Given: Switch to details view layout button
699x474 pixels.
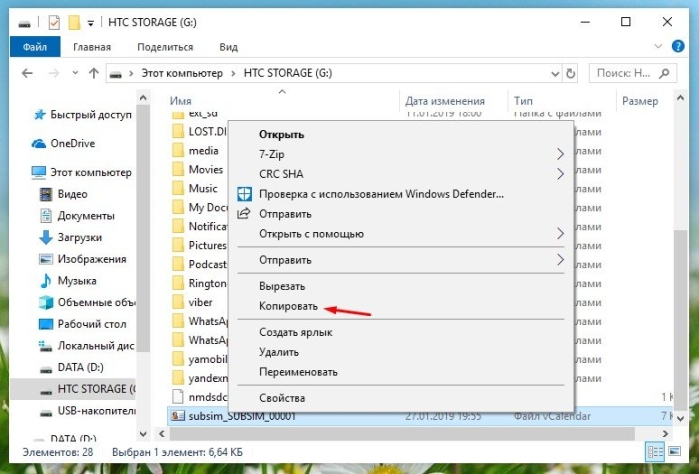Looking at the screenshot, I should (655, 452).
